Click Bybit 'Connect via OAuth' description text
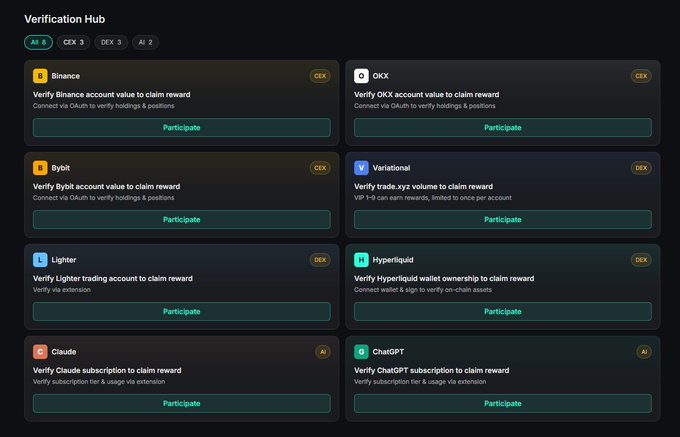The width and height of the screenshot is (680, 437). tap(103, 198)
